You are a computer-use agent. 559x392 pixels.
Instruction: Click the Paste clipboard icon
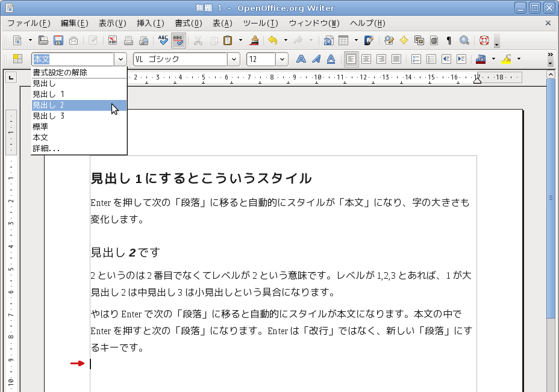(228, 40)
